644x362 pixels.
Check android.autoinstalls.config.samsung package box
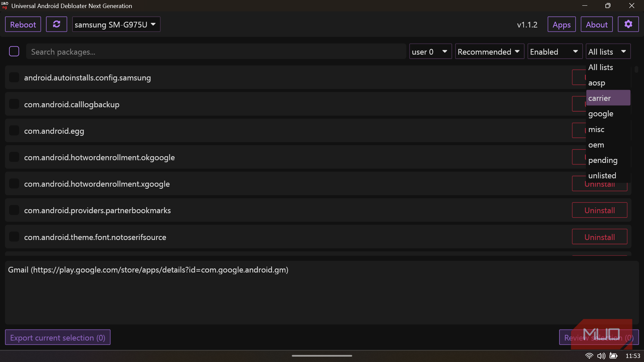tap(14, 77)
